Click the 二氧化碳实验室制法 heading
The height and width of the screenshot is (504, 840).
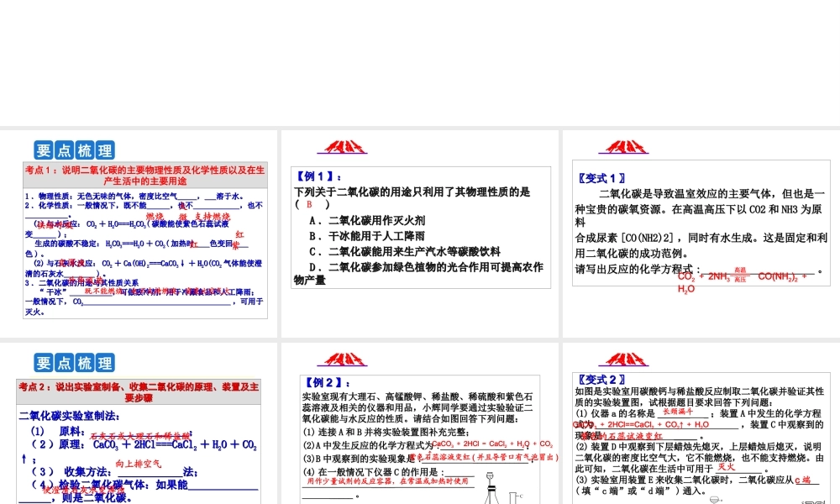(70, 416)
